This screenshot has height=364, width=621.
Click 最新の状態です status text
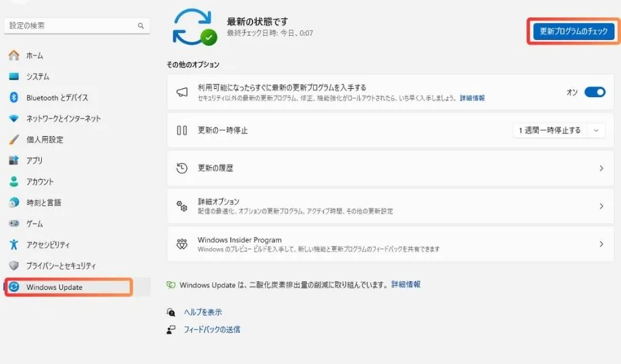pyautogui.click(x=257, y=22)
